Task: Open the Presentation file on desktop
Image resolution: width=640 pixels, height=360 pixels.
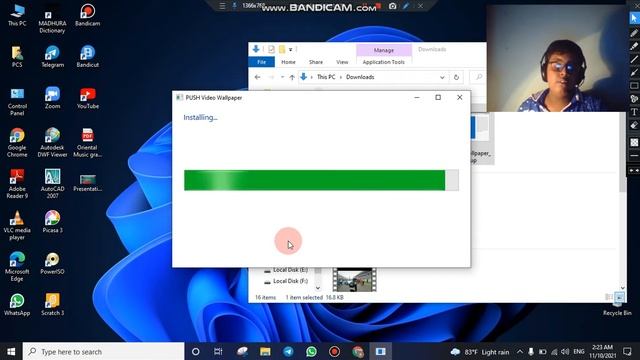Action: click(x=87, y=182)
